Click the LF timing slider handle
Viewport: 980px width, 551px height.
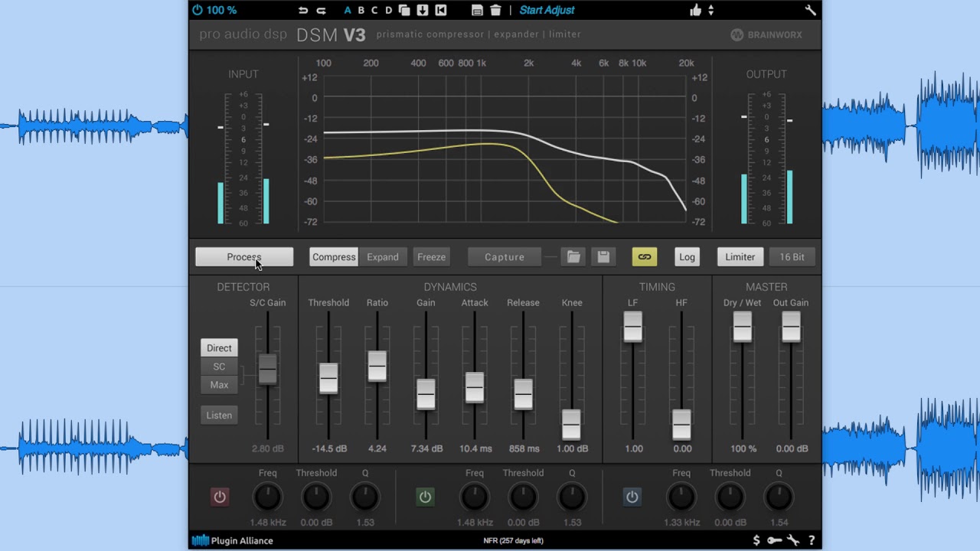point(632,328)
